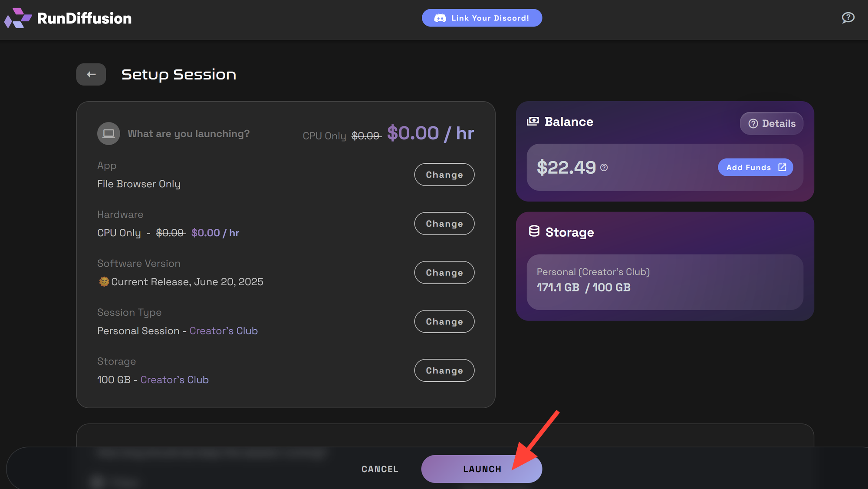868x489 pixels.
Task: Open the help chat bubble icon
Action: coord(848,18)
